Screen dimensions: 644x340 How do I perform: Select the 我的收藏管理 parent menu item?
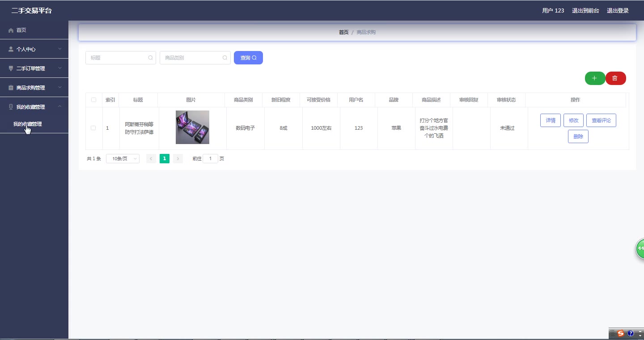coord(34,107)
